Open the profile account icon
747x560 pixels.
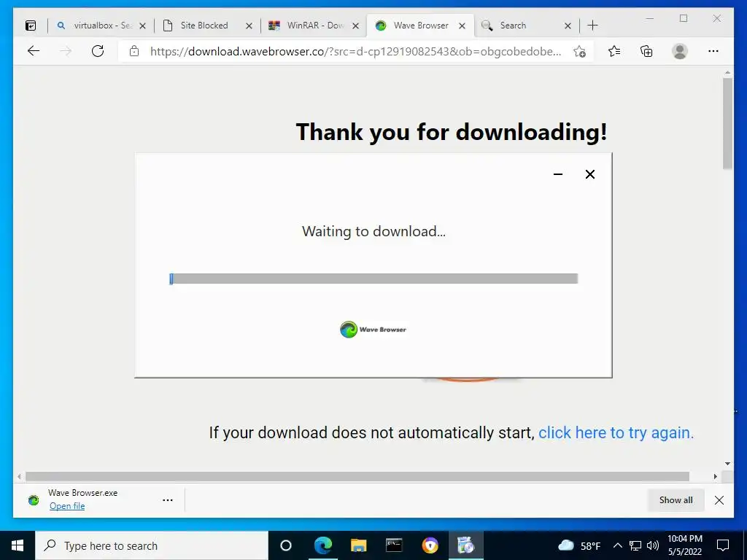pos(680,51)
